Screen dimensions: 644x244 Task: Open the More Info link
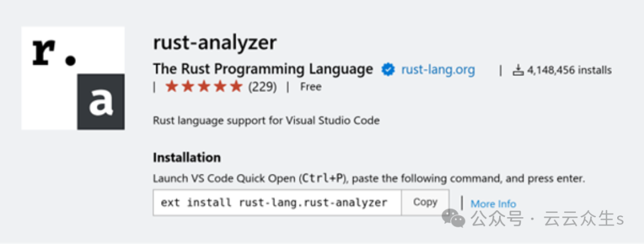click(493, 204)
